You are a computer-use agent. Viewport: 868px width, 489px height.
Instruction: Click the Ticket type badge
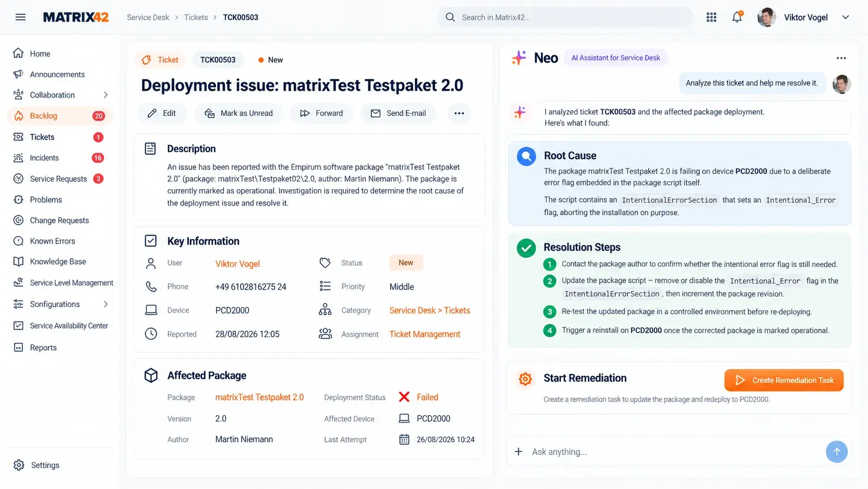coord(160,60)
